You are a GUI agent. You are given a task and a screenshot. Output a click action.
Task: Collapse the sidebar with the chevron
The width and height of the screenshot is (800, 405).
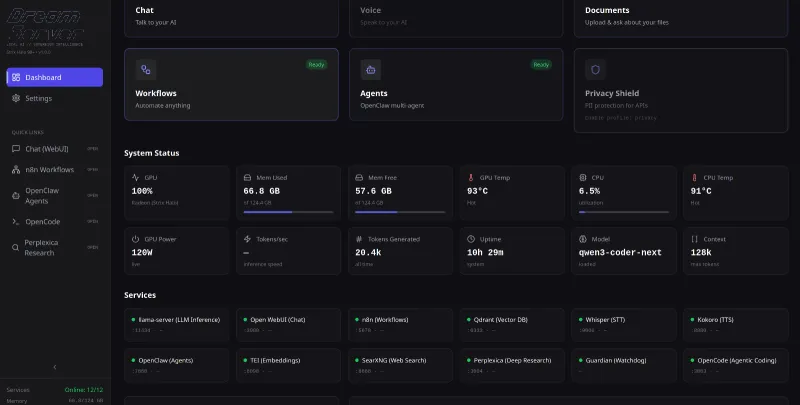(55, 367)
